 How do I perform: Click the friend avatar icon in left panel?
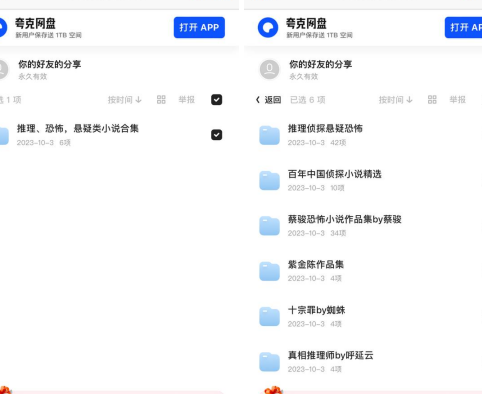pyautogui.click(x=4, y=69)
